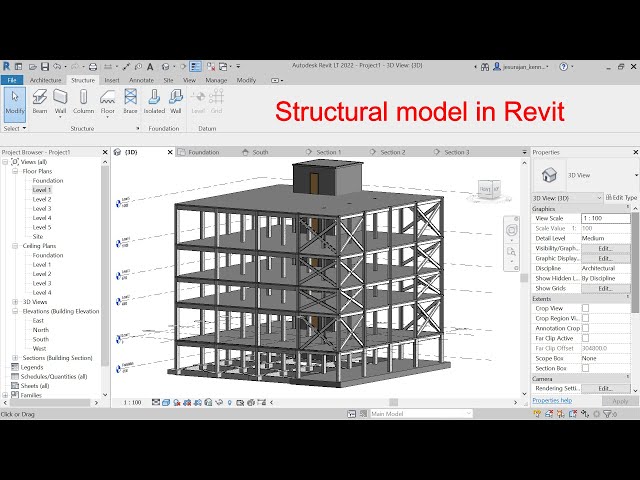Open the North elevation in browser
Screen dimensions: 640x480
tap(40, 330)
